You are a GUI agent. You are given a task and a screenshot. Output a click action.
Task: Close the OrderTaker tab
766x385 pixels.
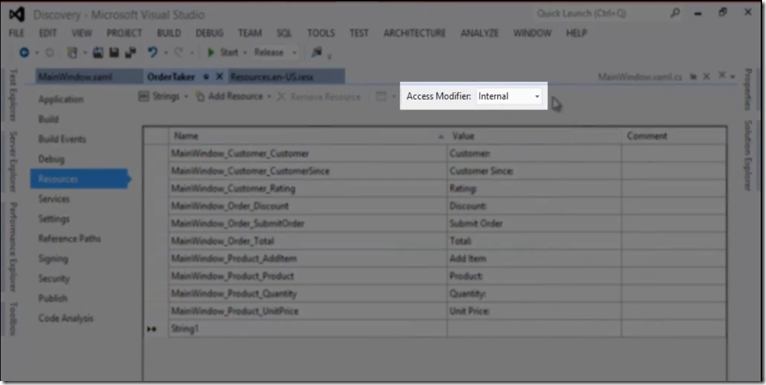[x=219, y=77]
